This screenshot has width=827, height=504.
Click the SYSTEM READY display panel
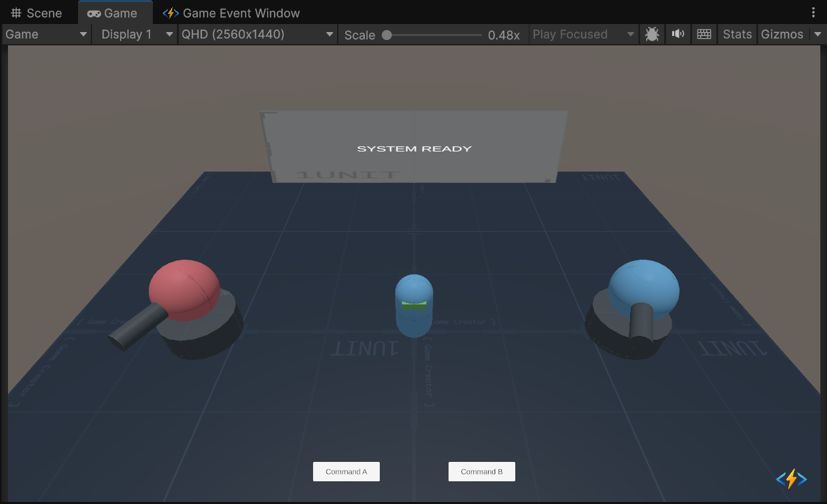(414, 148)
